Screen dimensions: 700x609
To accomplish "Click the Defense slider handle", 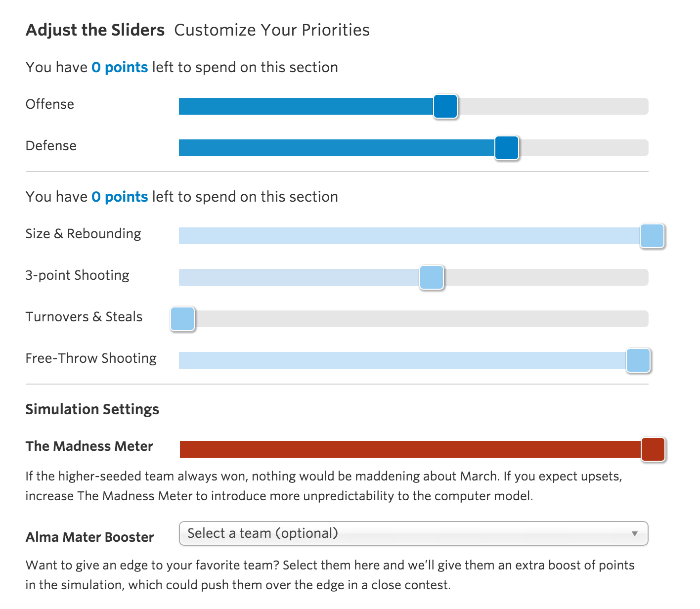I will point(507,148).
